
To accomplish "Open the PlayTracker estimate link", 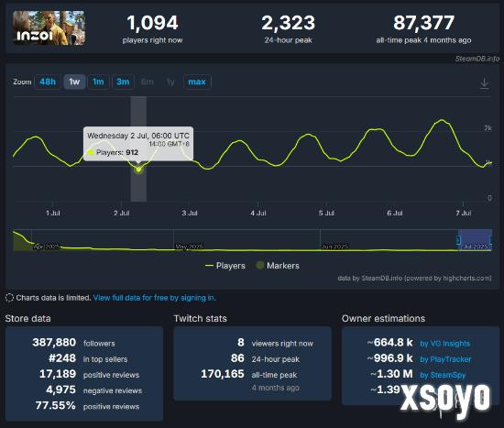I will pyautogui.click(x=445, y=359).
